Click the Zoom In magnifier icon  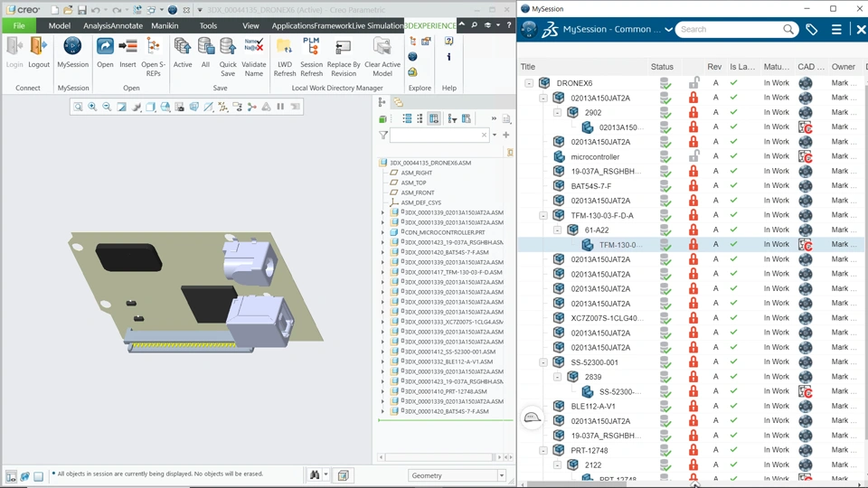(92, 107)
